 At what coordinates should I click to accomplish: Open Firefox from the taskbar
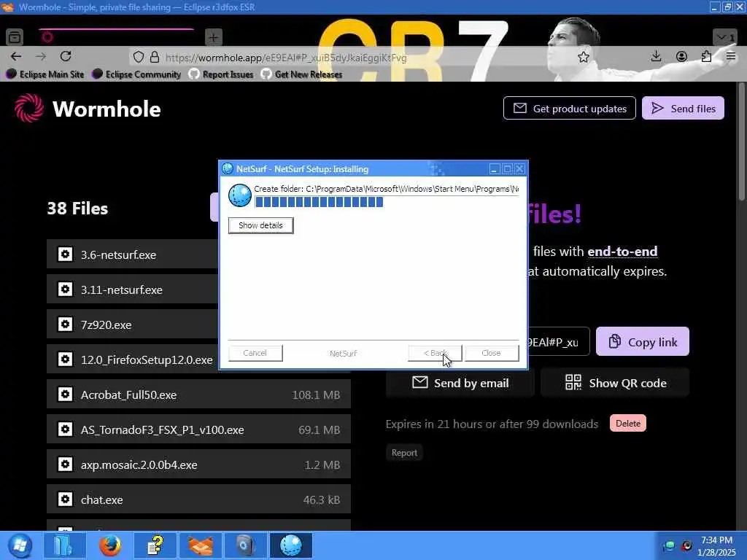[x=110, y=545]
